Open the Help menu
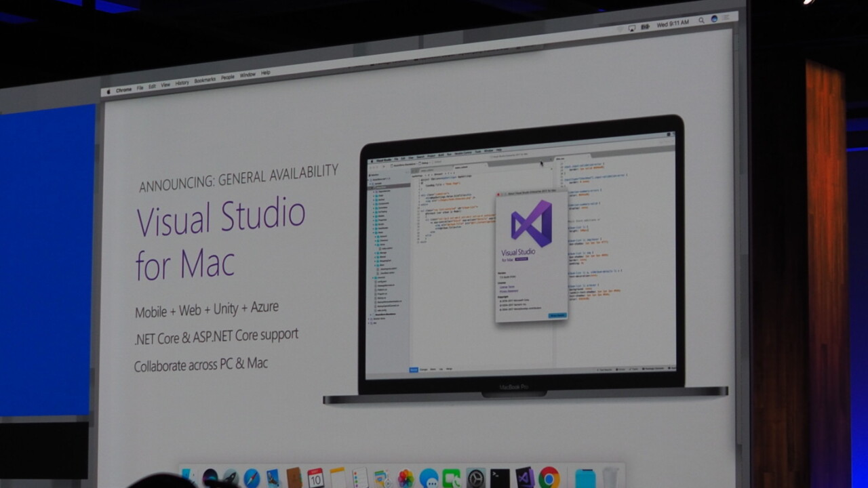This screenshot has height=488, width=868. click(x=265, y=73)
